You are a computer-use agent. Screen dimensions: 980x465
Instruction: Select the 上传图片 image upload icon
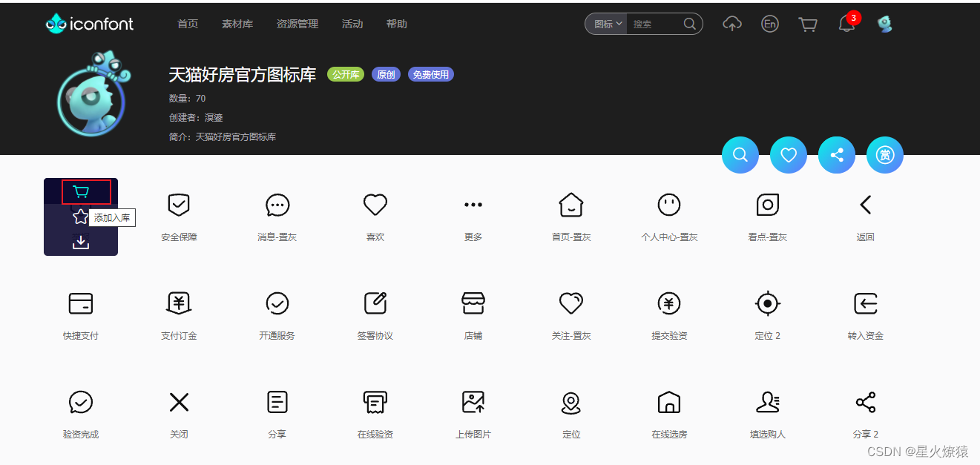pos(473,402)
